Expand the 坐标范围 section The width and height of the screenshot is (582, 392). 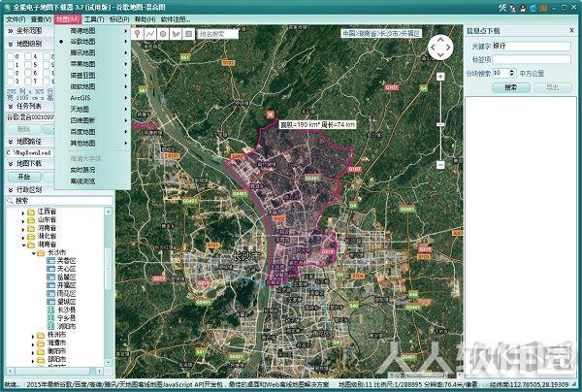tap(11, 31)
